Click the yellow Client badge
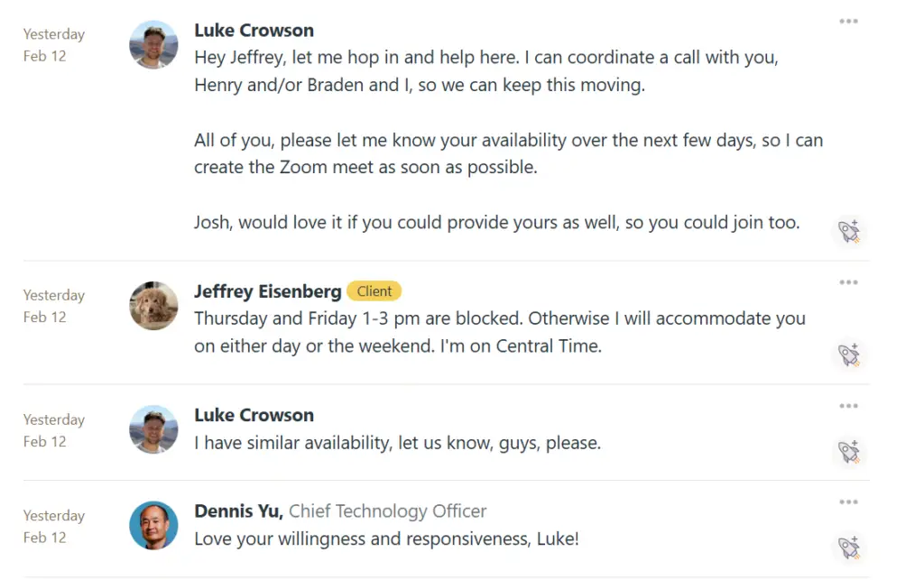 (x=374, y=291)
